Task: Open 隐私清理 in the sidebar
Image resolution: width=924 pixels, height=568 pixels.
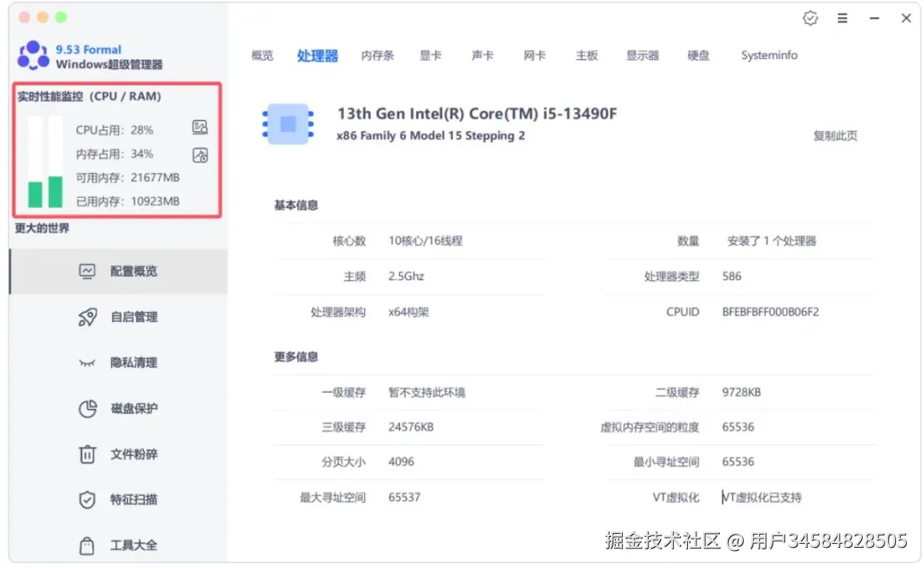Action: [x=119, y=362]
